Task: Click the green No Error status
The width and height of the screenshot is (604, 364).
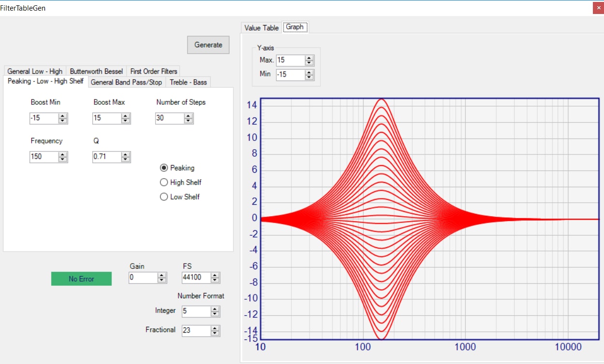Action: (x=81, y=279)
